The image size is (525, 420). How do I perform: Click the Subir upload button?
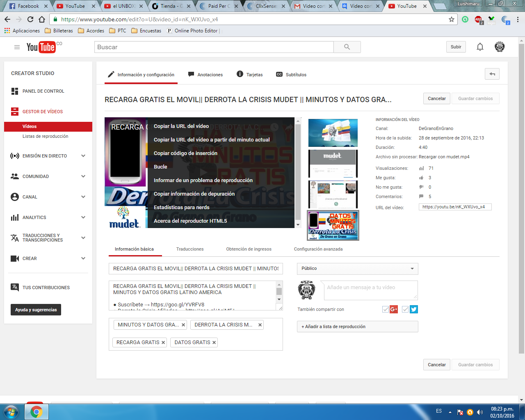click(x=456, y=47)
